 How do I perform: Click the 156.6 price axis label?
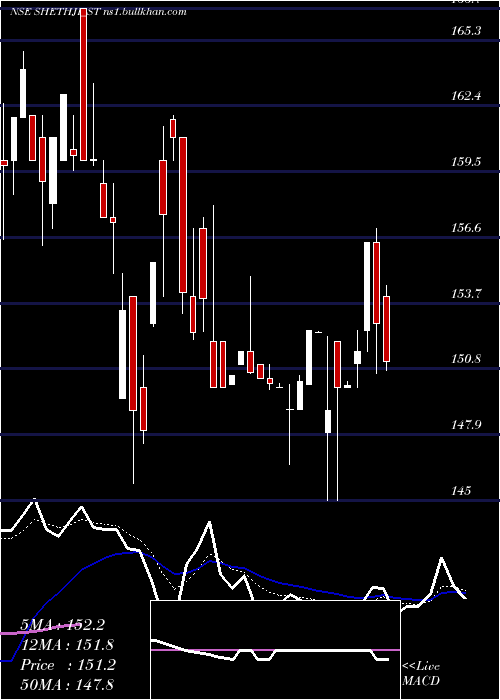466,228
